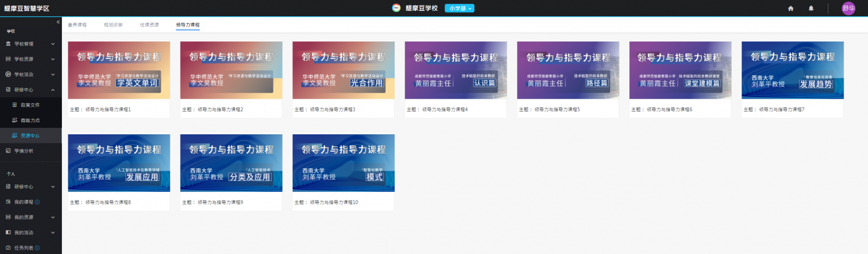868x254 pixels.
Task: Click the 舒华 user avatar
Action: tap(848, 8)
